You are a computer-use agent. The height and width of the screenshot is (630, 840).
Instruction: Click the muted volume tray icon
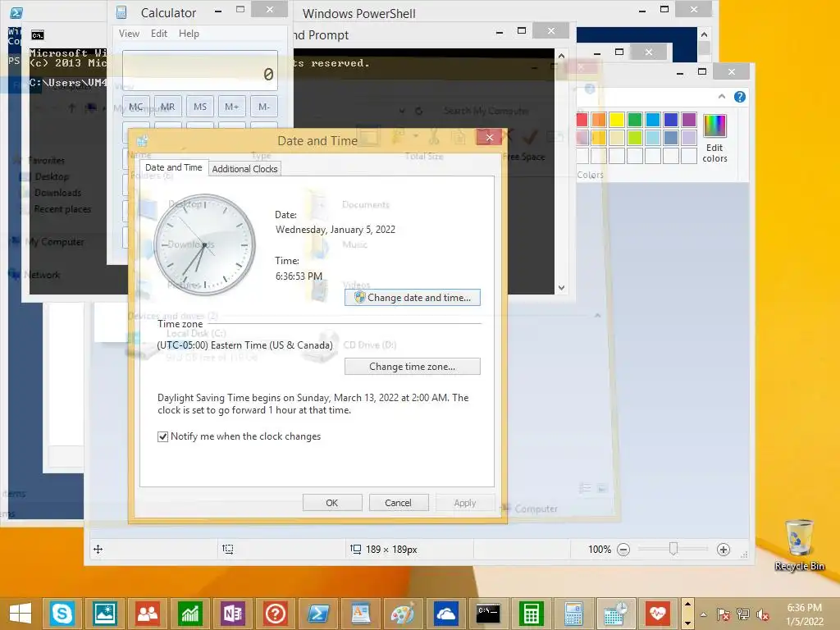click(763, 614)
